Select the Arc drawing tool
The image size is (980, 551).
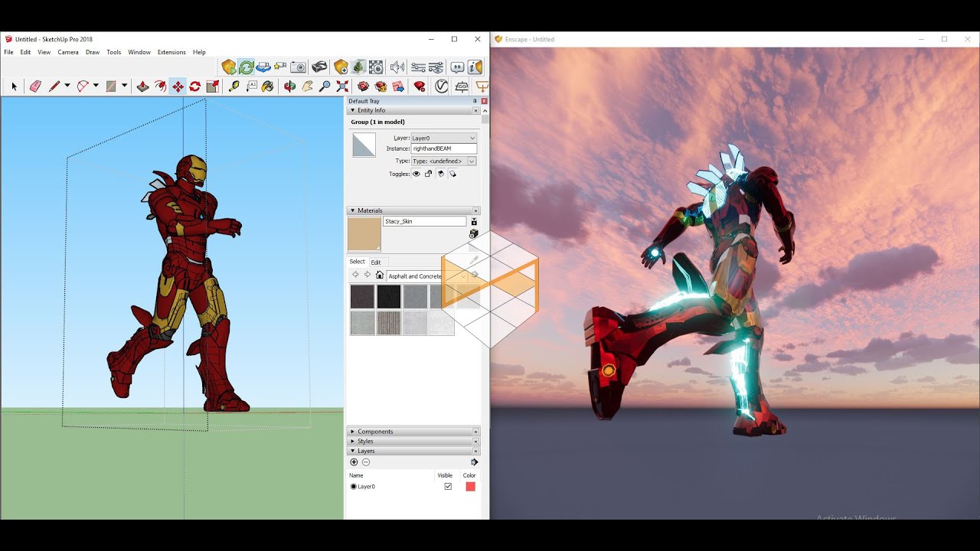(x=83, y=86)
